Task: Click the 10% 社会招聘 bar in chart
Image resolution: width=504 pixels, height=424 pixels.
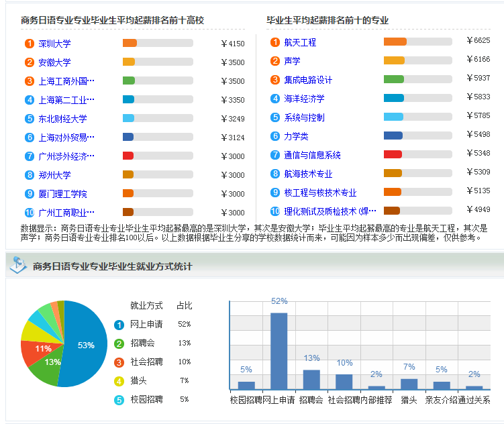Action: coord(344,382)
